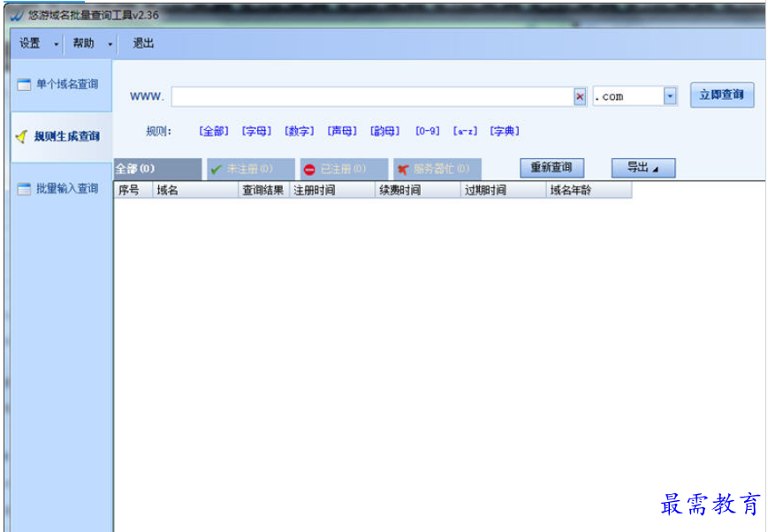The height and width of the screenshot is (532, 768).
Task: Click the 立即查询 button
Action: click(x=722, y=95)
